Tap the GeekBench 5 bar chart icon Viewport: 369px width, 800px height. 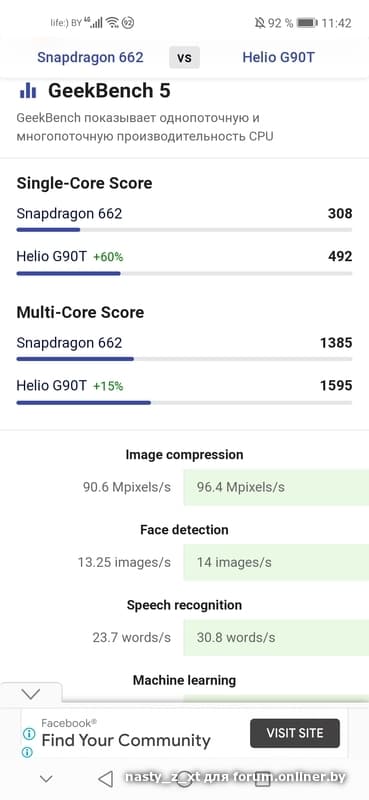click(x=28, y=91)
